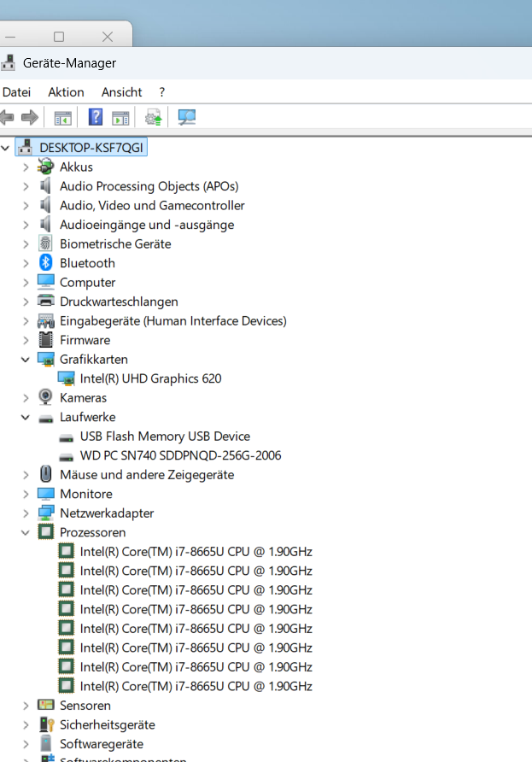Collapse the Prozessoren category

[x=26, y=532]
